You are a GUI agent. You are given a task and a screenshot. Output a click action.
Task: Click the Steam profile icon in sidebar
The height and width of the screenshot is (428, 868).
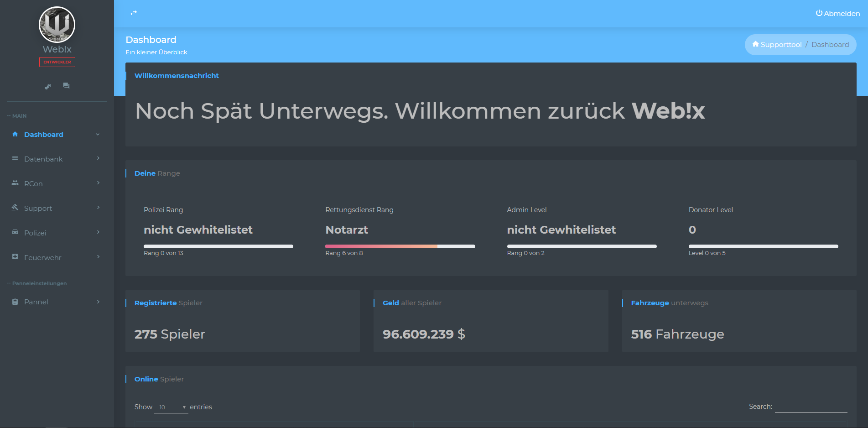click(x=48, y=86)
